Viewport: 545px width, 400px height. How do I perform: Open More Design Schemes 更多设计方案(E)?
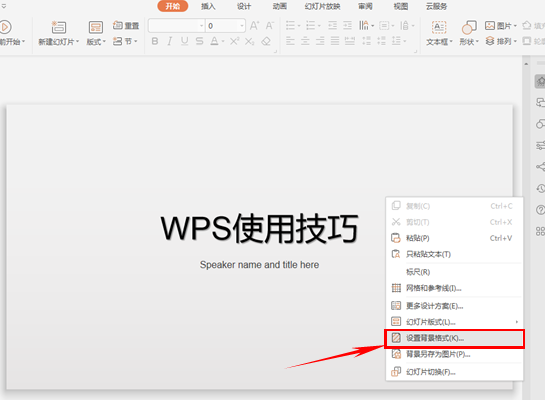[x=454, y=306]
